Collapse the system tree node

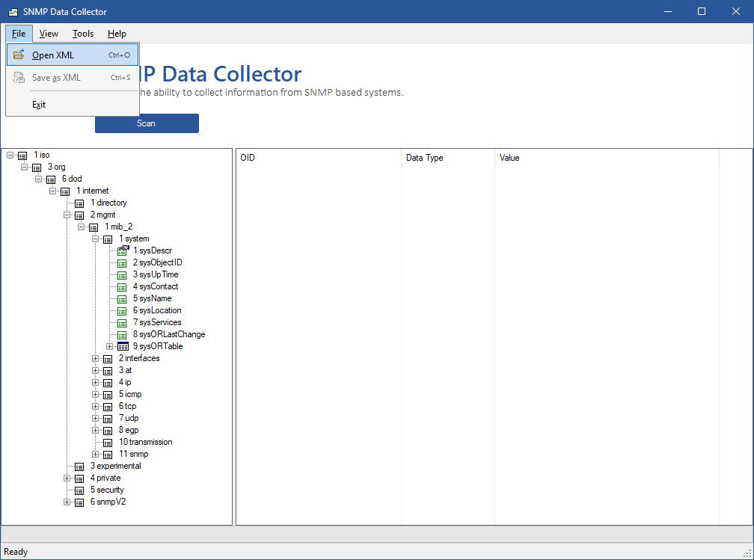pos(96,239)
